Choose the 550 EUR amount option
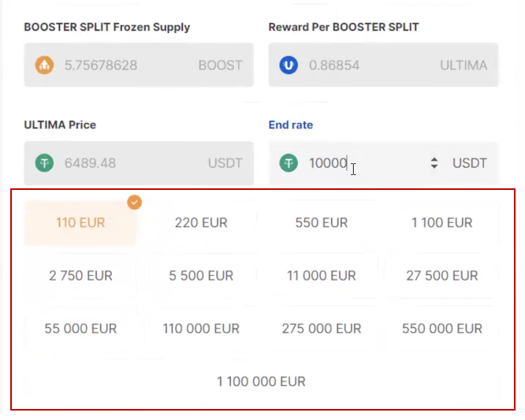This screenshot has height=420, width=525. [x=322, y=223]
